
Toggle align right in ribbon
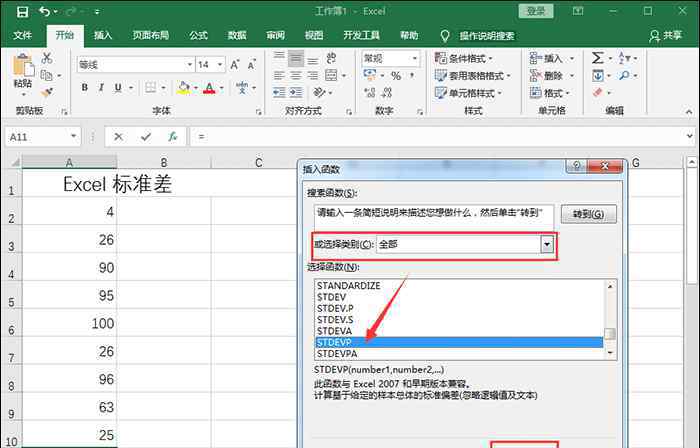313,75
